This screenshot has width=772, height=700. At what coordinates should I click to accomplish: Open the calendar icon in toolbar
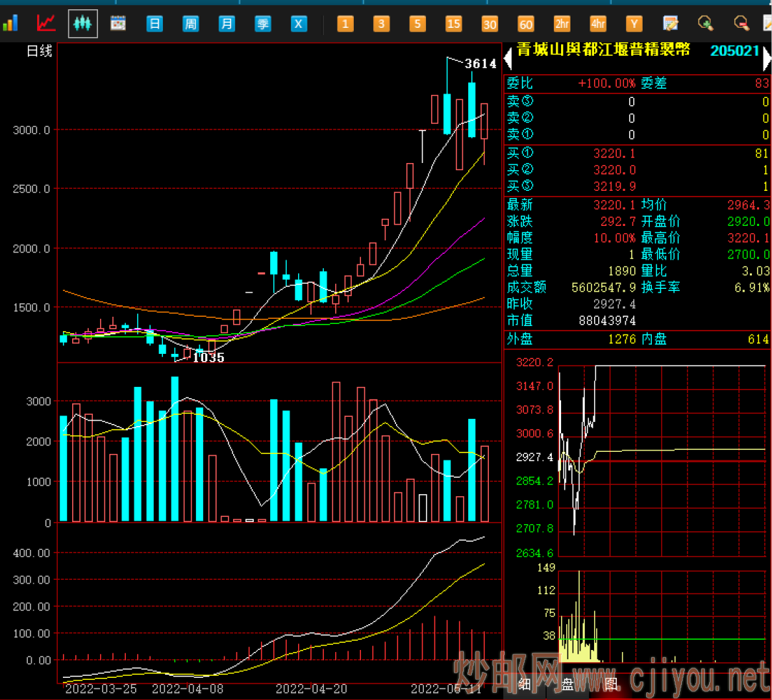point(118,24)
